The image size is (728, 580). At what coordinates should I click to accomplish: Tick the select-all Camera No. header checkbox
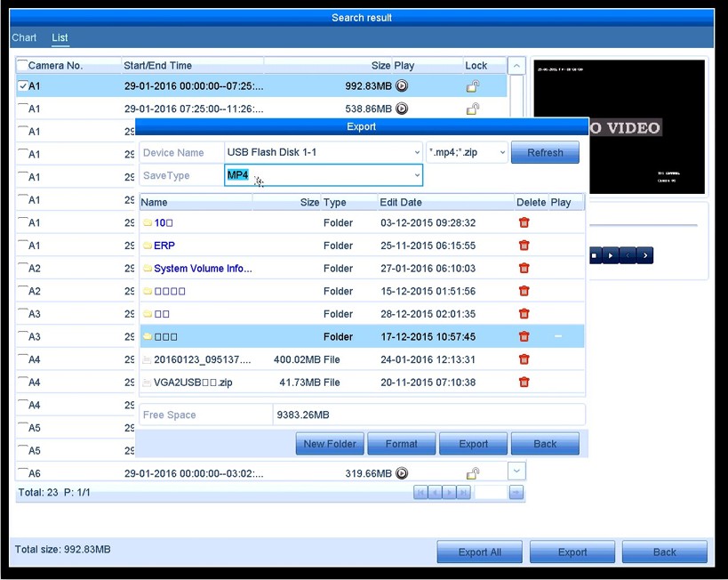pyautogui.click(x=22, y=65)
